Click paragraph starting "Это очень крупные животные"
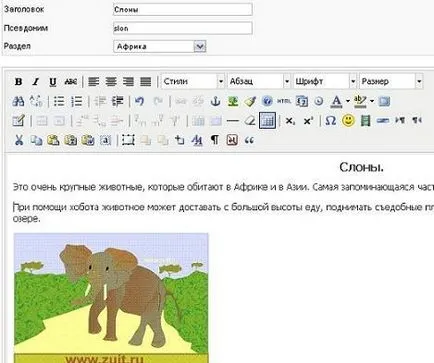Image resolution: width=434 pixels, height=363 pixels. click(223, 187)
